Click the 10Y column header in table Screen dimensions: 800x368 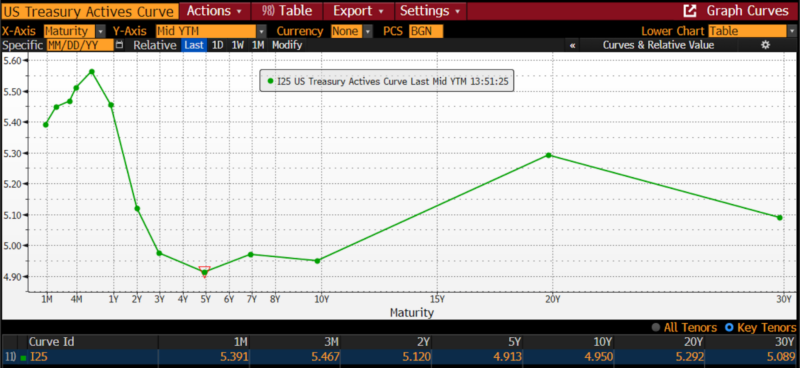click(602, 341)
